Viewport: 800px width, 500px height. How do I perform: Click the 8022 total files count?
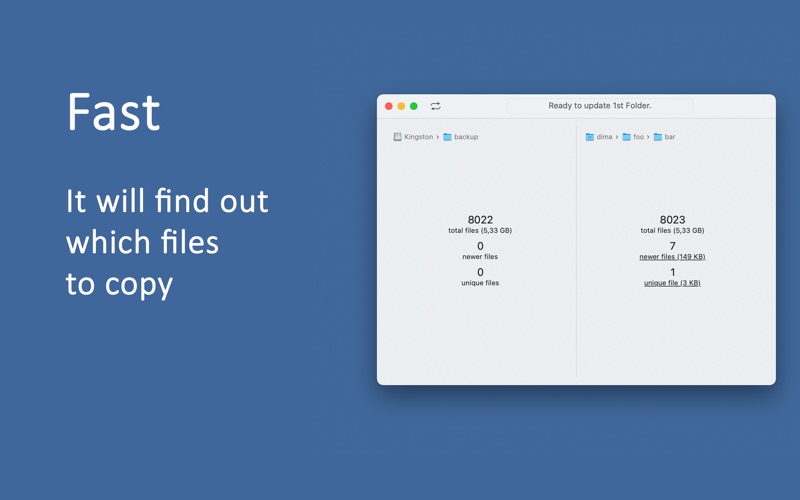480,220
